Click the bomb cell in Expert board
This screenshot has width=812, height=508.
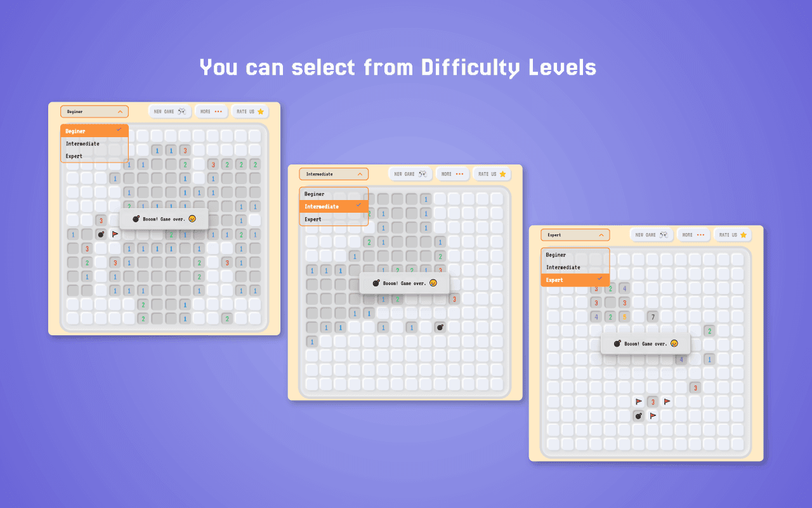639,416
